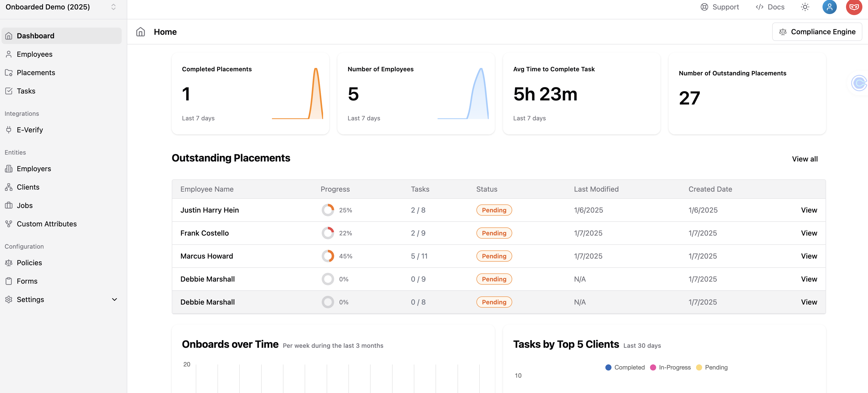
Task: Go to the Employees menu item
Action: (34, 54)
